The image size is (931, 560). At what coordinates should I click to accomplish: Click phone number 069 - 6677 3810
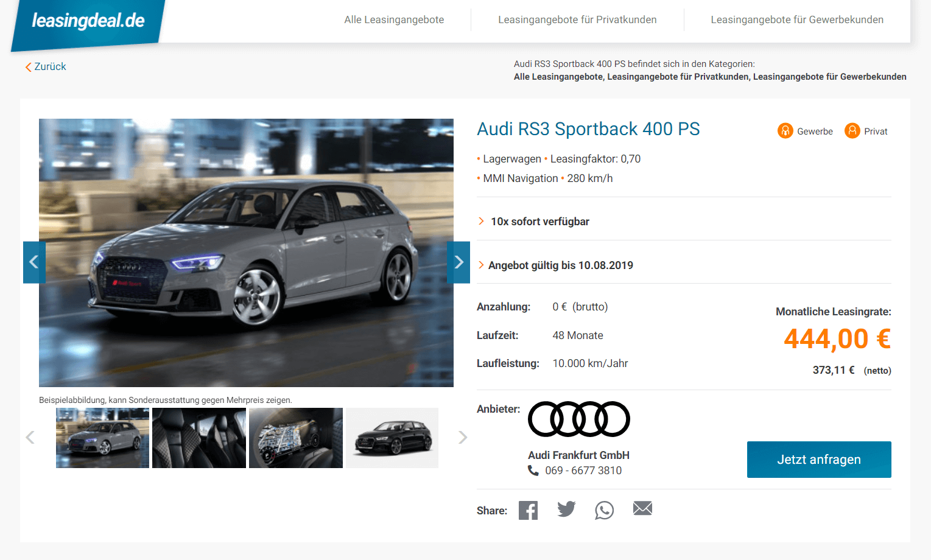(x=583, y=471)
